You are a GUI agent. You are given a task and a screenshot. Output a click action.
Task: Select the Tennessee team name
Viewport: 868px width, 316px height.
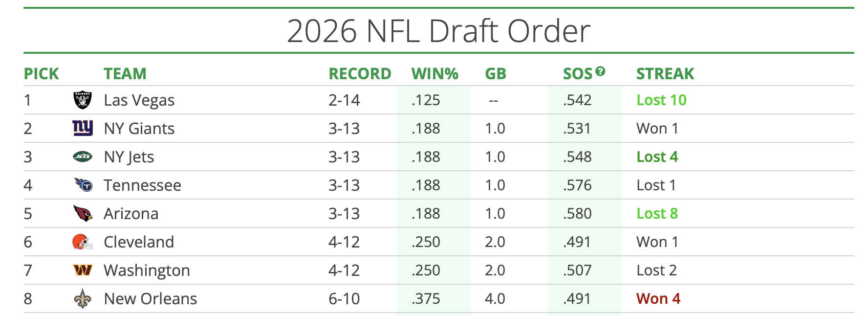(142, 185)
